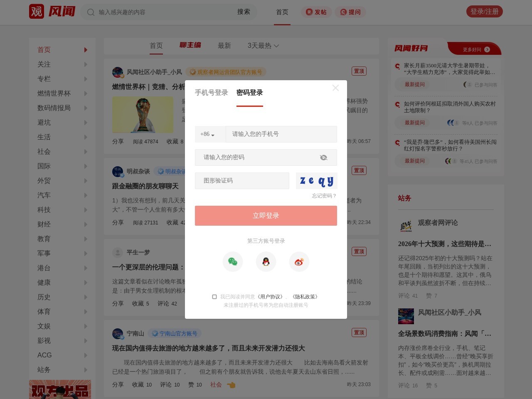Click the 图形验证码 input field
The height and width of the screenshot is (399, 532).
point(242,181)
